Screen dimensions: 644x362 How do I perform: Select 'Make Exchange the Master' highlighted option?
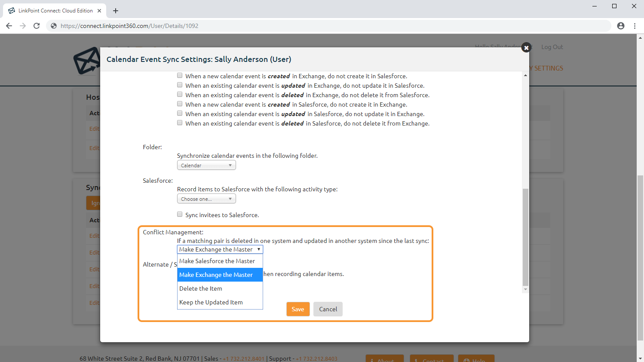coord(220,275)
